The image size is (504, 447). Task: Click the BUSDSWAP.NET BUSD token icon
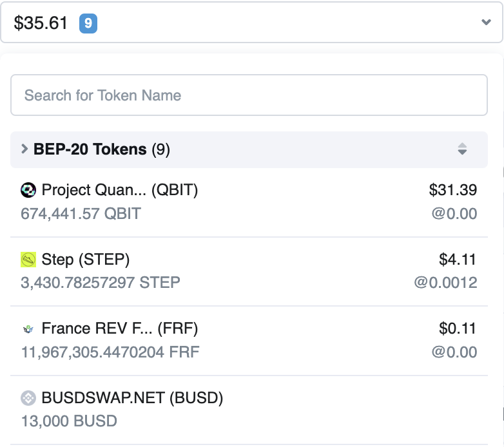[x=28, y=399]
